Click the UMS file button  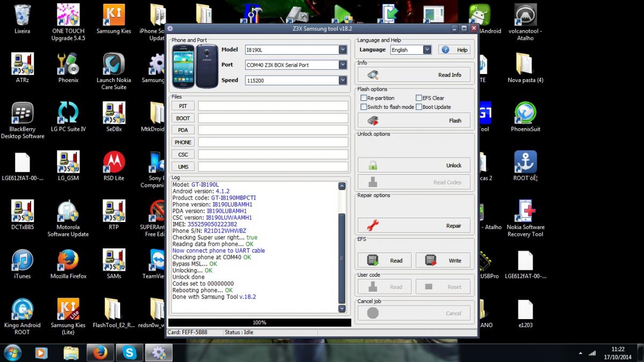[183, 167]
